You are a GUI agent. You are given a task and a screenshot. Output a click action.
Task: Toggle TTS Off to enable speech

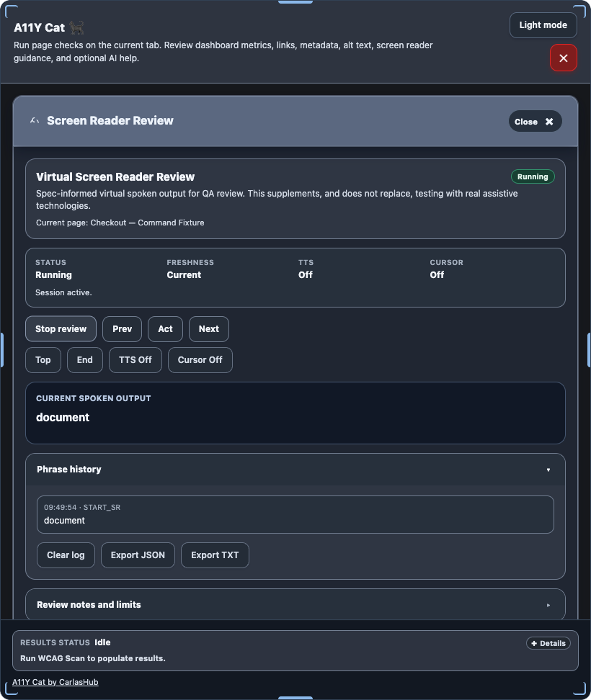[x=135, y=359]
